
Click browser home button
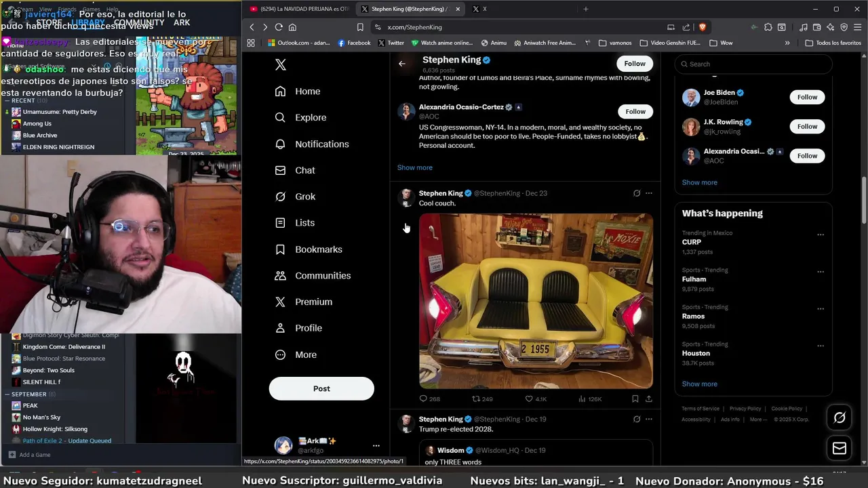(x=292, y=27)
